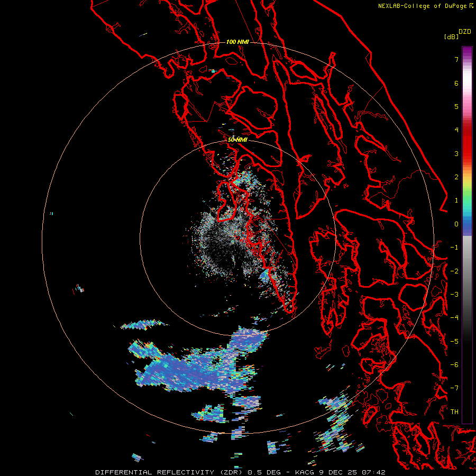Click the 07:42 timestamp in caption
The width and height of the screenshot is (476, 476).
coord(374,472)
